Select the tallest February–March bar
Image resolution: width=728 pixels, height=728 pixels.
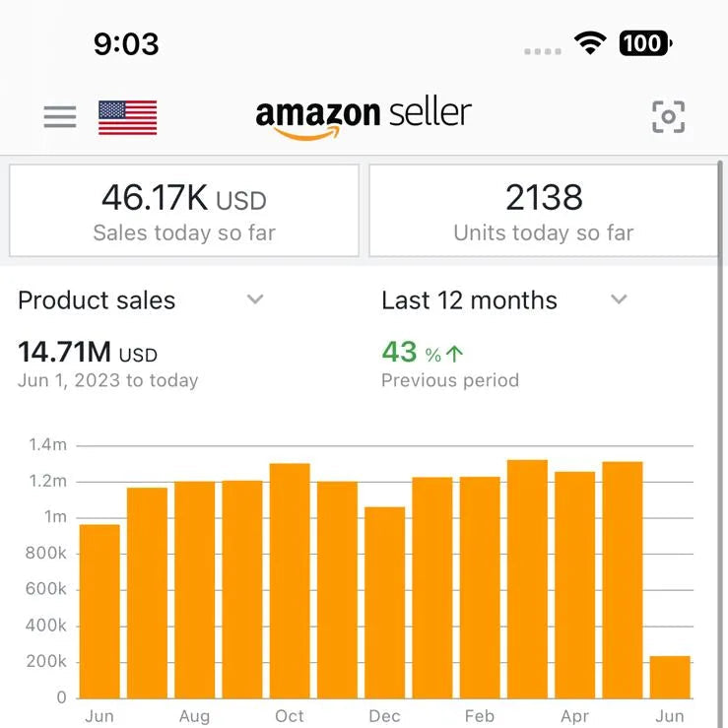(527, 579)
